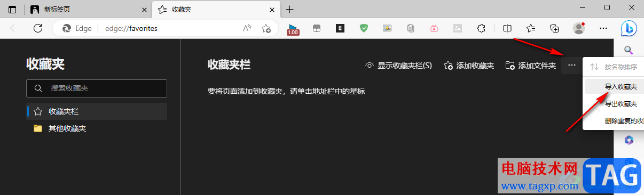
Task: Click the 要将页面添加到收藏夹 hint text
Action: [x=286, y=91]
